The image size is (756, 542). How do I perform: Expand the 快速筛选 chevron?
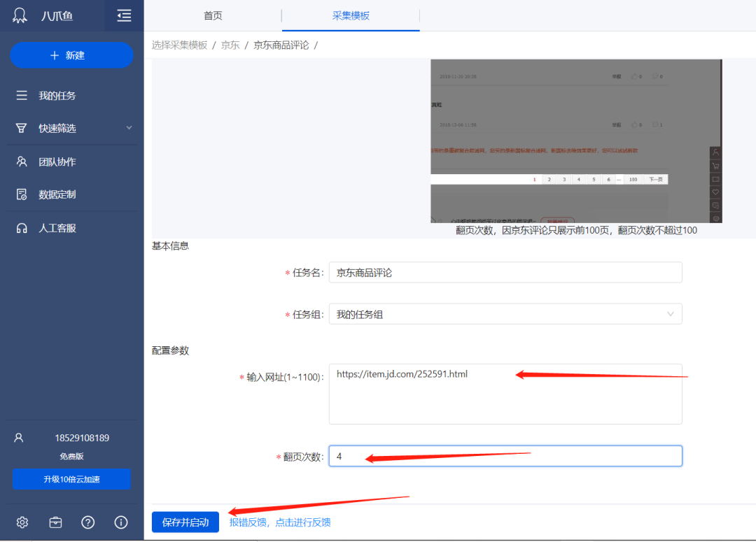pos(129,128)
